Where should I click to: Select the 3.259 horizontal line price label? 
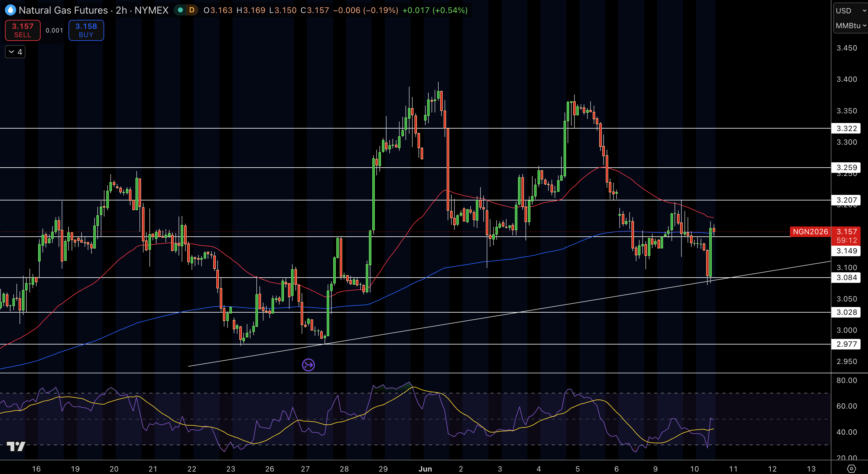846,167
